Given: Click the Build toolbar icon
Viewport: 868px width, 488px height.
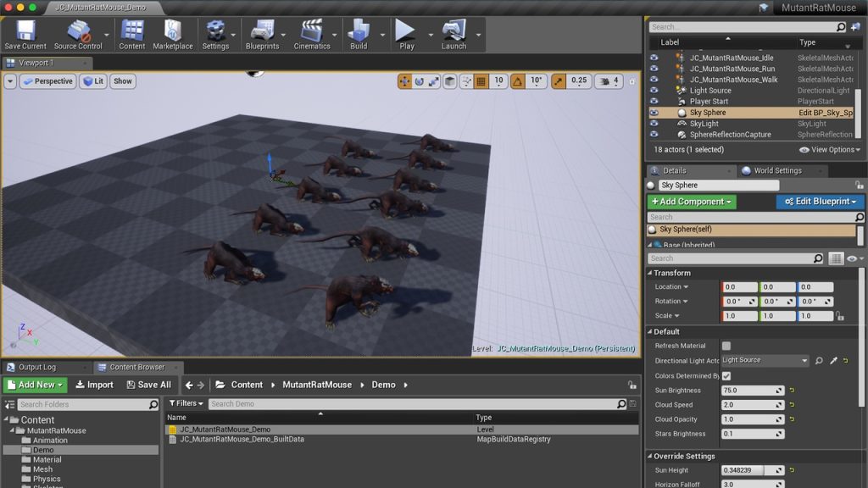Looking at the screenshot, I should [359, 34].
